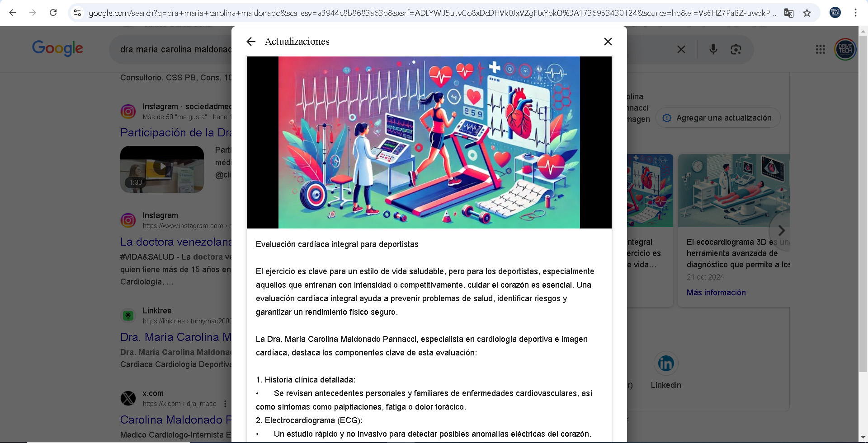Open Chrome's three-dot menu

(855, 13)
